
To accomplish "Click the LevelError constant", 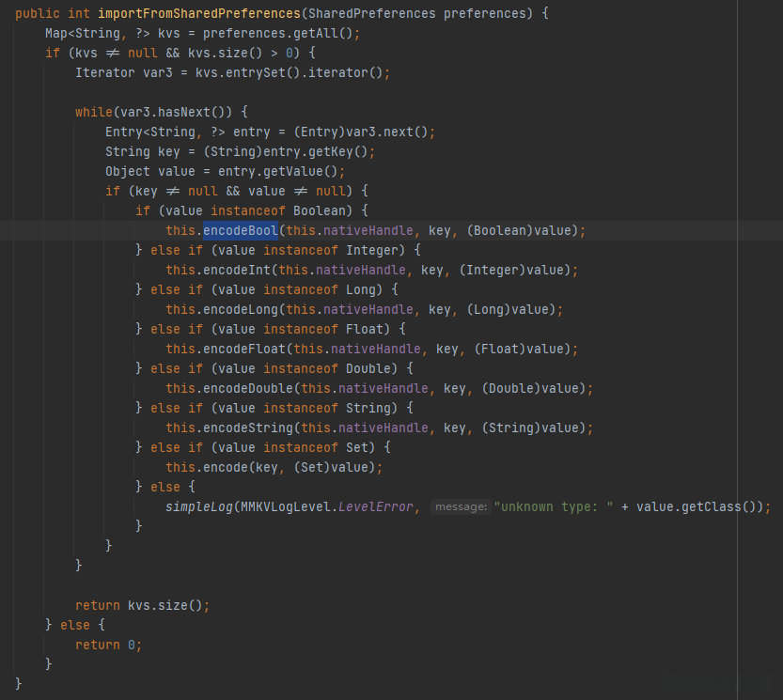I will pos(376,506).
